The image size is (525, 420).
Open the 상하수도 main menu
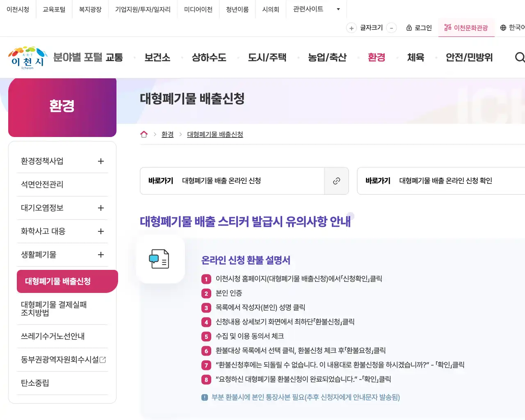[x=209, y=57]
